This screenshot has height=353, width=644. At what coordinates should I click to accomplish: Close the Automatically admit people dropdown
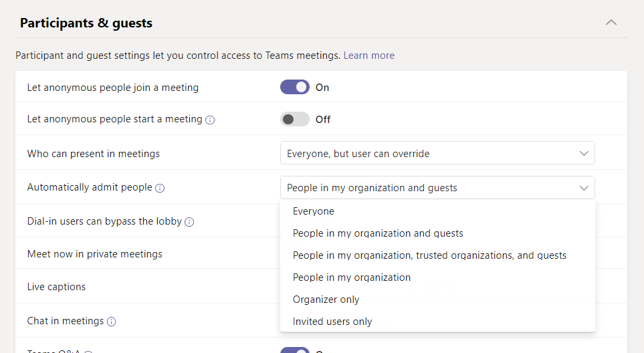(437, 188)
